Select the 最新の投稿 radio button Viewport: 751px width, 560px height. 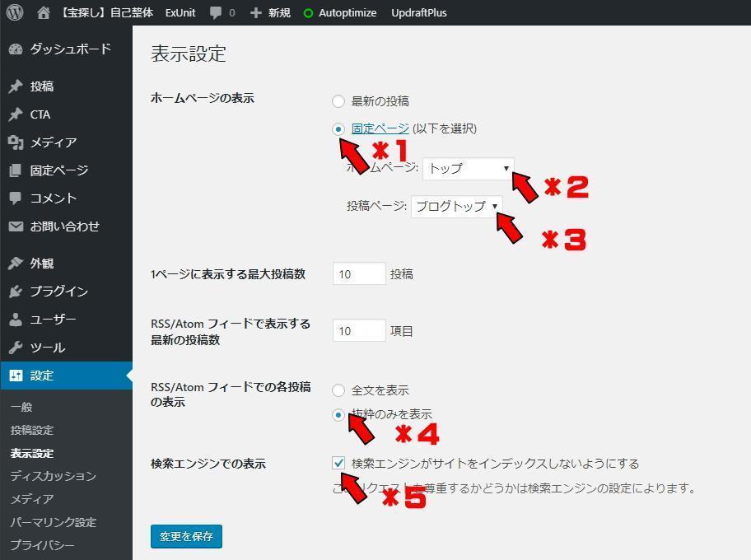(x=338, y=101)
